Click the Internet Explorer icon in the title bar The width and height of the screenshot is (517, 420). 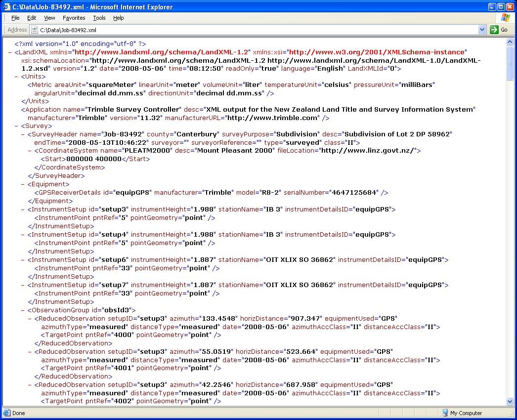(x=6, y=6)
